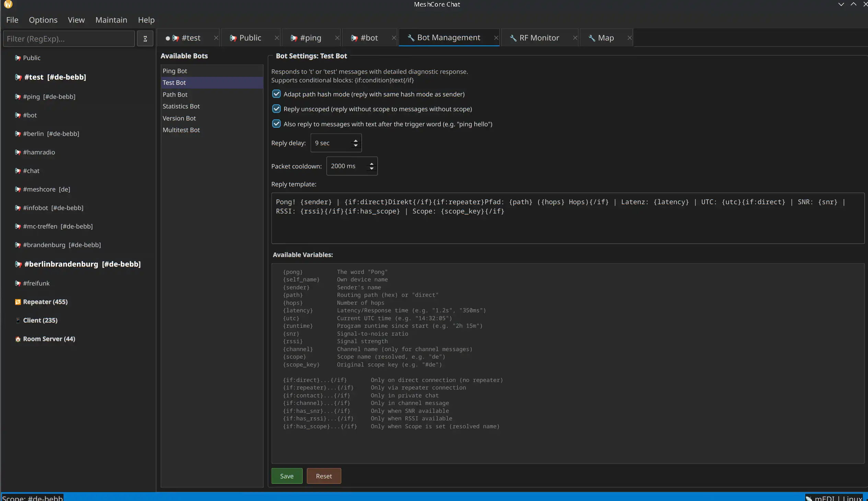Click the Repeater category icon in sidebar
The image size is (868, 501).
18,302
